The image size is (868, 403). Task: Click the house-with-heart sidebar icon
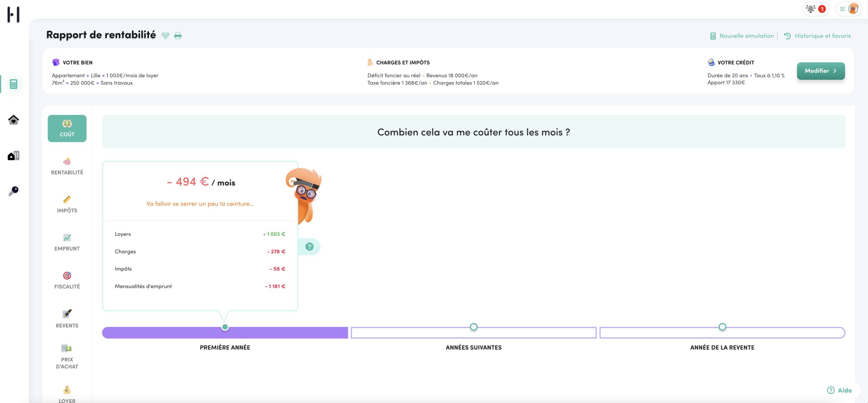pyautogui.click(x=14, y=120)
